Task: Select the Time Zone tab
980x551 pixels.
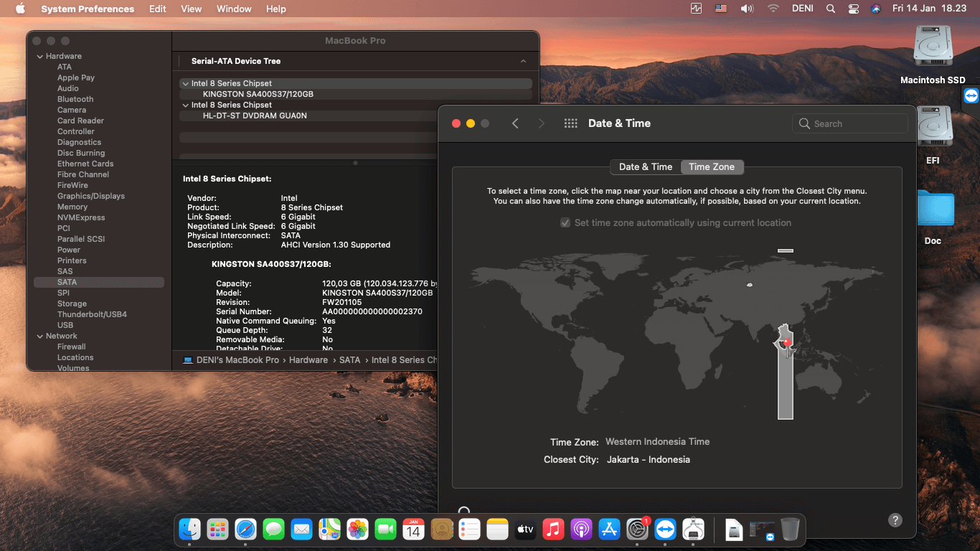Action: coord(712,167)
